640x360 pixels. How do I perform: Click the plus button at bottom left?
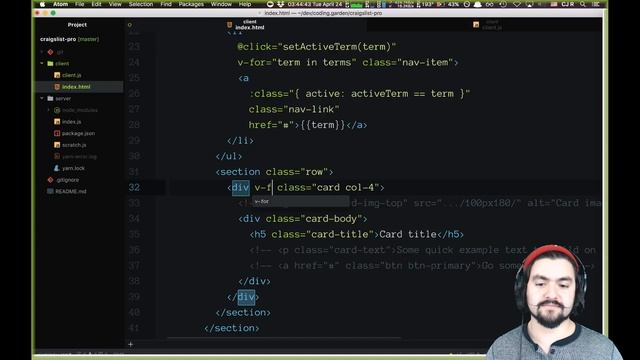coord(131,344)
